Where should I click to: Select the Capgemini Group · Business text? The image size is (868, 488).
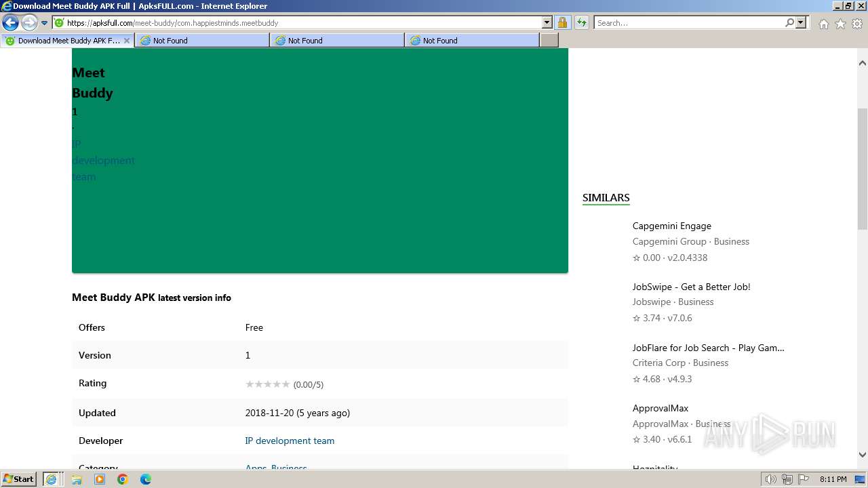(691, 241)
